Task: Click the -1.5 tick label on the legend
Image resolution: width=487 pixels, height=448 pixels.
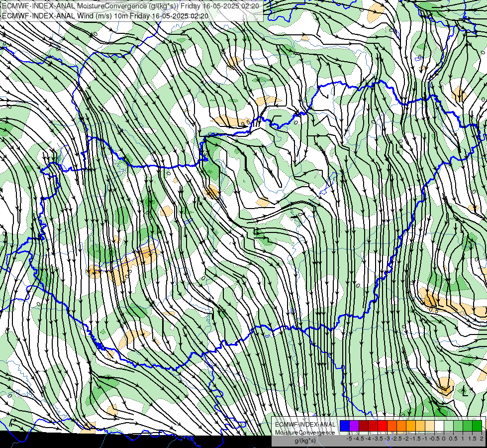Action: pyautogui.click(x=415, y=439)
